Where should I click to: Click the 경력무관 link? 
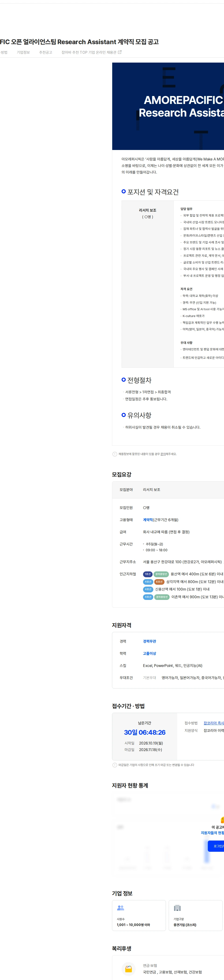tap(150, 641)
